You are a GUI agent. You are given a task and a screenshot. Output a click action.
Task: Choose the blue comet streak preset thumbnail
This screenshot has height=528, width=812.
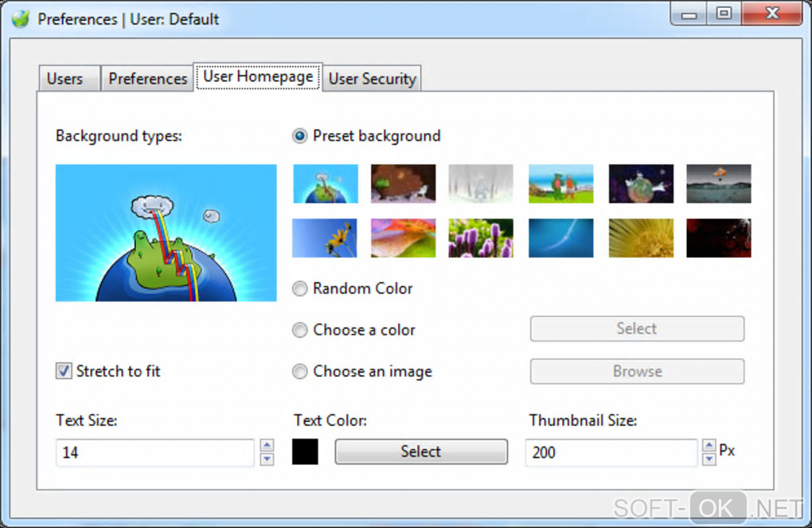[561, 238]
